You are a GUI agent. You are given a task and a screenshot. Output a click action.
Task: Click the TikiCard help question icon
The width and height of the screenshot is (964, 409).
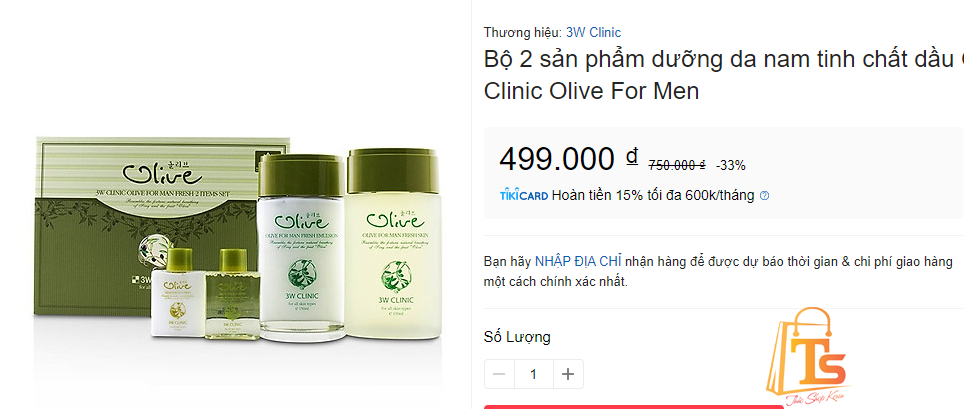[764, 196]
